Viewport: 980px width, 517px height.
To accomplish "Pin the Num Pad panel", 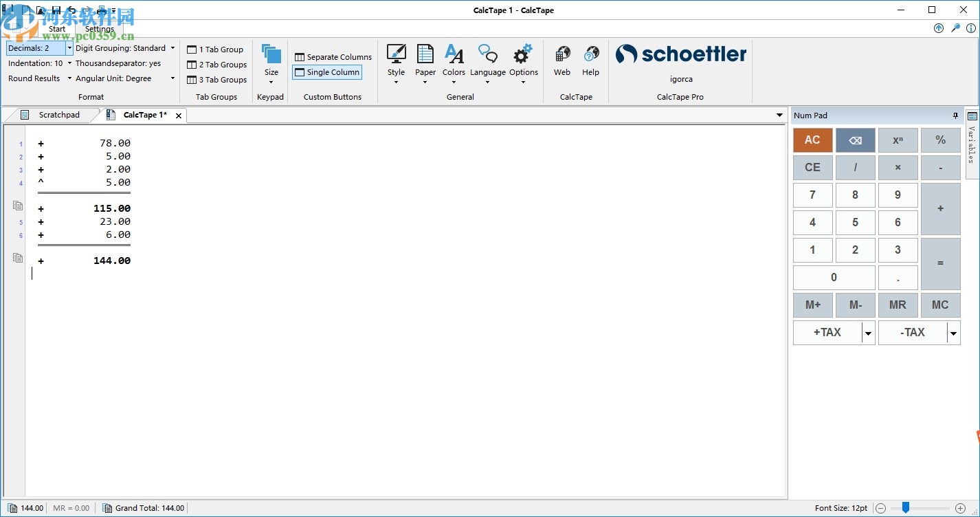I will [956, 115].
